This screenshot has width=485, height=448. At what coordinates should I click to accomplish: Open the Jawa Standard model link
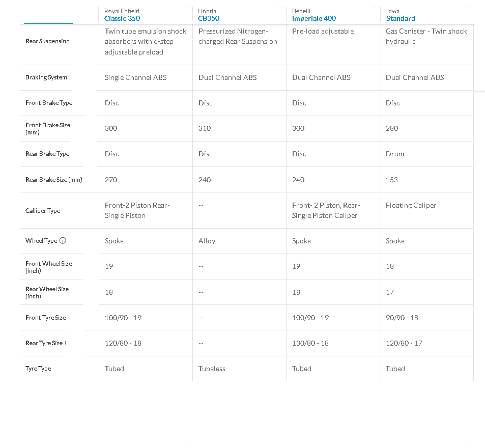(401, 18)
